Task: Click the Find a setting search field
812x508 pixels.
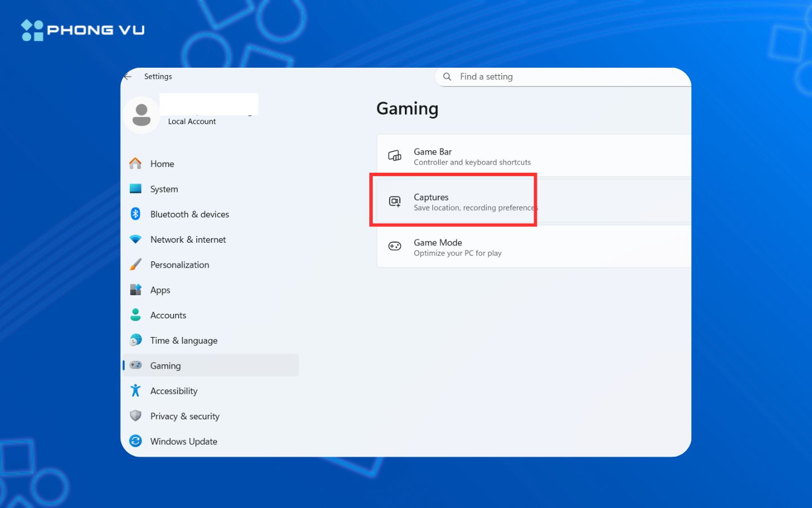Action: point(507,77)
